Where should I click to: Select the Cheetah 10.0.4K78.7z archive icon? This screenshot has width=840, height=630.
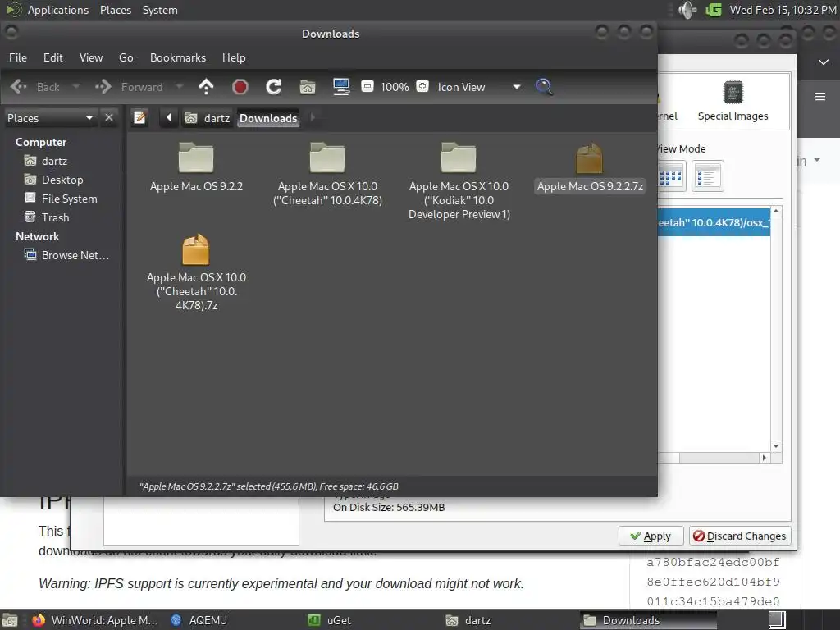point(195,249)
